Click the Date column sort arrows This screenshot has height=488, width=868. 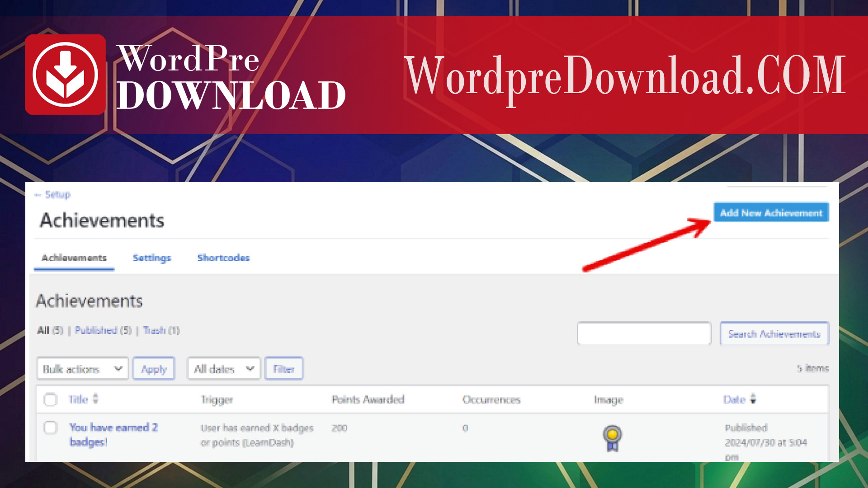pyautogui.click(x=753, y=399)
